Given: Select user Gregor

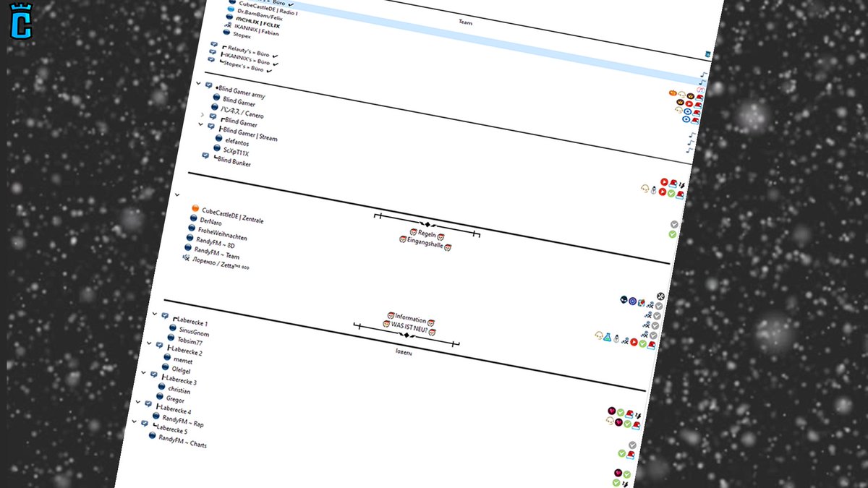Looking at the screenshot, I should click(175, 399).
